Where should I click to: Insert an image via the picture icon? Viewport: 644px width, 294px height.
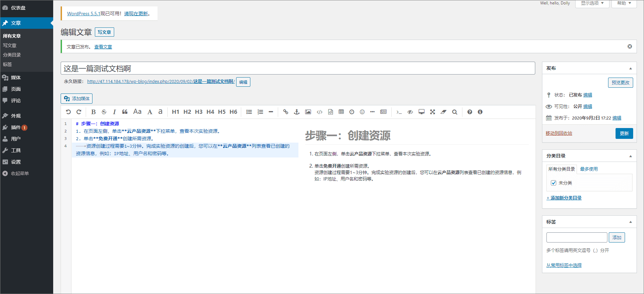308,112
